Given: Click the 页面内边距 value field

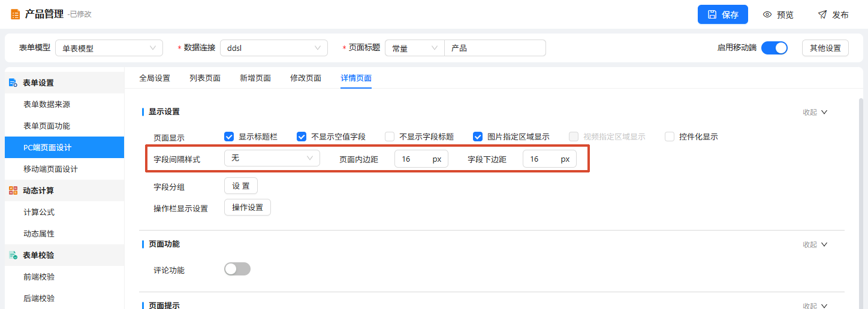Looking at the screenshot, I should tap(421, 159).
